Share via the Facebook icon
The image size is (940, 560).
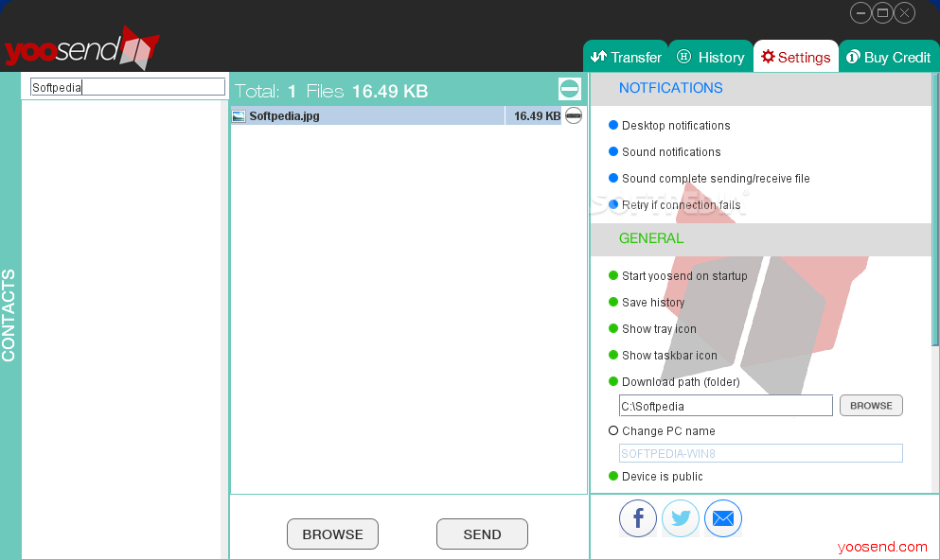pyautogui.click(x=638, y=518)
